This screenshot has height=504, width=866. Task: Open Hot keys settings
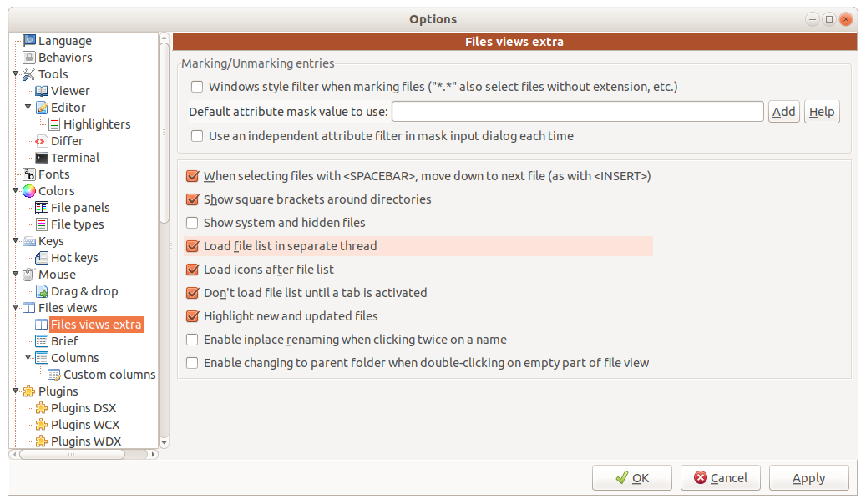point(43,257)
